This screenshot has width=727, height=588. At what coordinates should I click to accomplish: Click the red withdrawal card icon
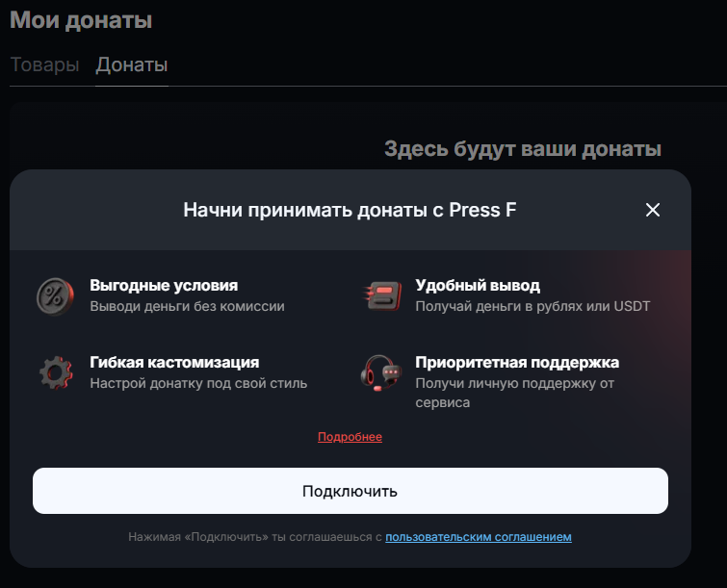(382, 295)
